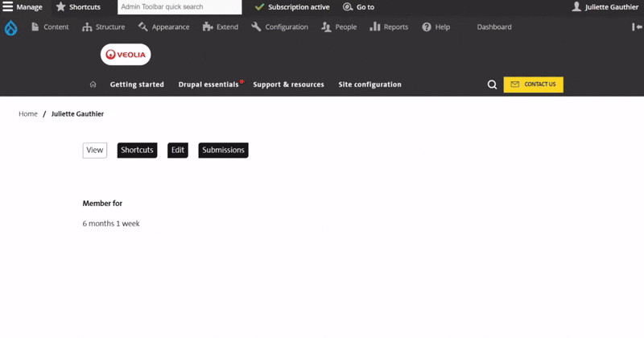Open the Reports admin menu
Image resolution: width=644 pixels, height=338 pixels.
click(389, 27)
